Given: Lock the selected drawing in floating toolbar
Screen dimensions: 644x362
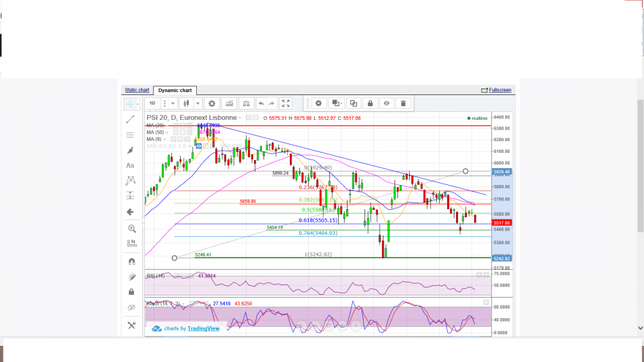Looking at the screenshot, I should tap(370, 103).
